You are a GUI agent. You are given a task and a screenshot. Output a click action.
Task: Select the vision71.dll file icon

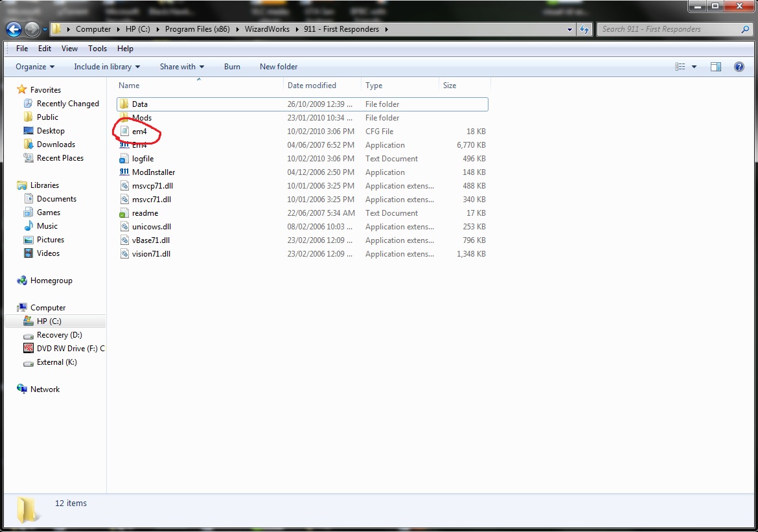point(124,253)
